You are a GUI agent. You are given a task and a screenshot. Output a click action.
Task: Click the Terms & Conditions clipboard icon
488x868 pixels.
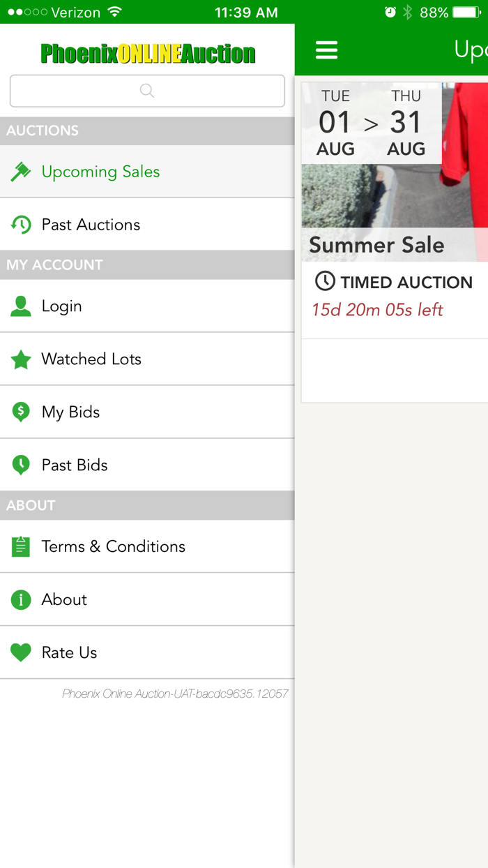[x=21, y=546]
